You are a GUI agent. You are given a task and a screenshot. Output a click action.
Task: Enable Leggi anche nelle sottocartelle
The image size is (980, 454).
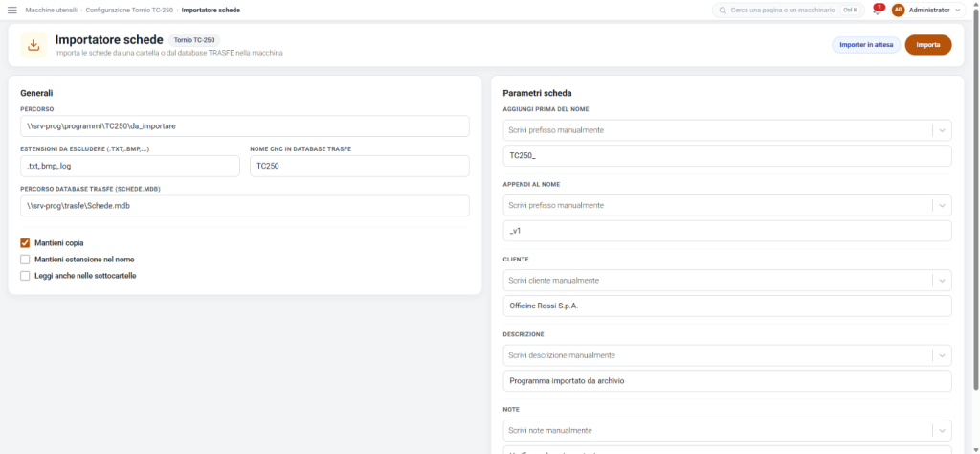25,275
